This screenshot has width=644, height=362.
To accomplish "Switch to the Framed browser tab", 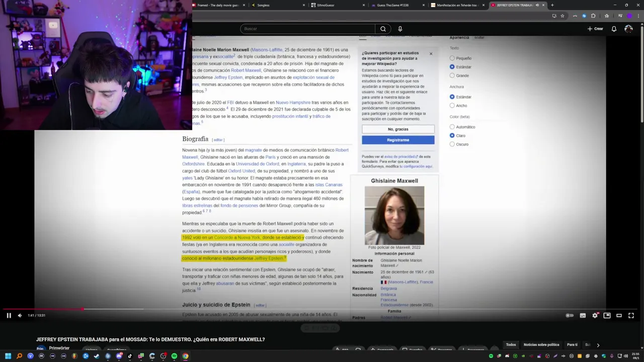I will (x=219, y=5).
